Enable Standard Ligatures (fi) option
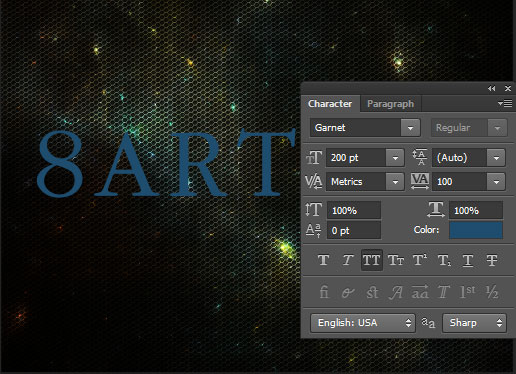 (324, 292)
